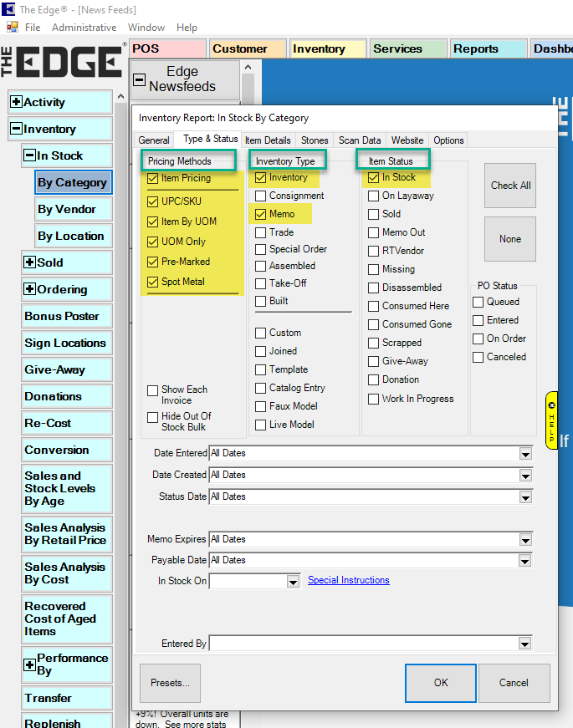Collapse the In Stock minus icon
The width and height of the screenshot is (573, 728).
[29, 155]
